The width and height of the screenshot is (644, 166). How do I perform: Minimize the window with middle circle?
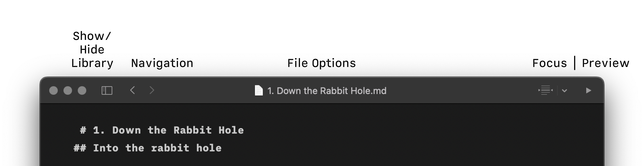pos(68,90)
